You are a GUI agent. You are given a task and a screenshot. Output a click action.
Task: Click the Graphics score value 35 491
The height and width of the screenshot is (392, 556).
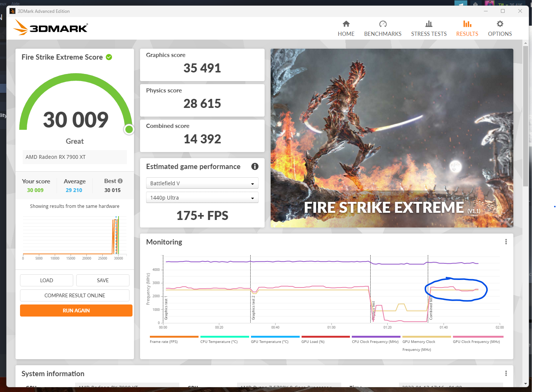(x=202, y=68)
